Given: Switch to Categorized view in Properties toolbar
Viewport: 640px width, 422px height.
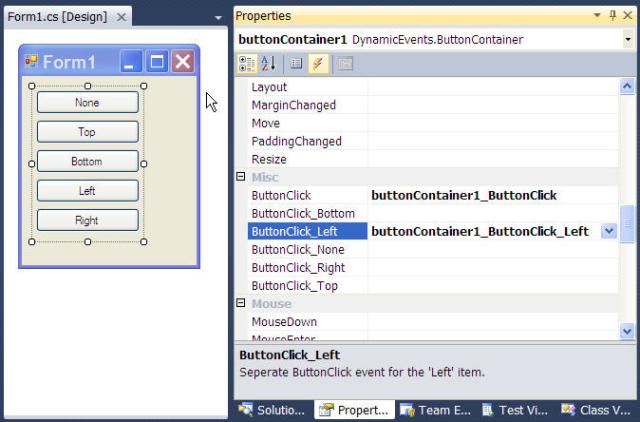Looking at the screenshot, I should (x=247, y=64).
